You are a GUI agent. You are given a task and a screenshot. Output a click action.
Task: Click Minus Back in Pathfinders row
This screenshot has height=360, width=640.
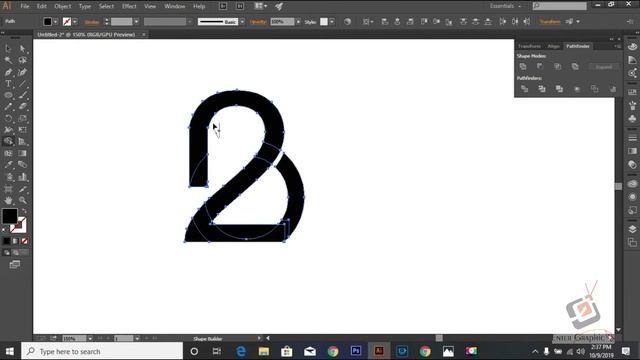pyautogui.click(x=612, y=89)
